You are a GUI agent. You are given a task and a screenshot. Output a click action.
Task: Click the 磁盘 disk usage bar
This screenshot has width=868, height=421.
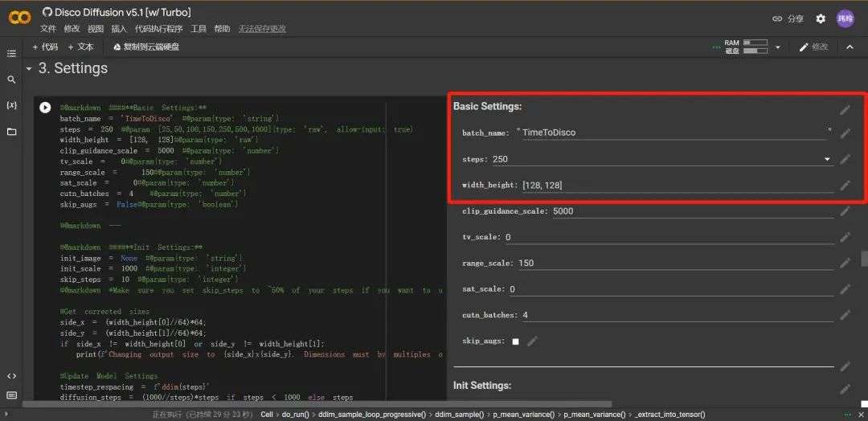(x=755, y=51)
